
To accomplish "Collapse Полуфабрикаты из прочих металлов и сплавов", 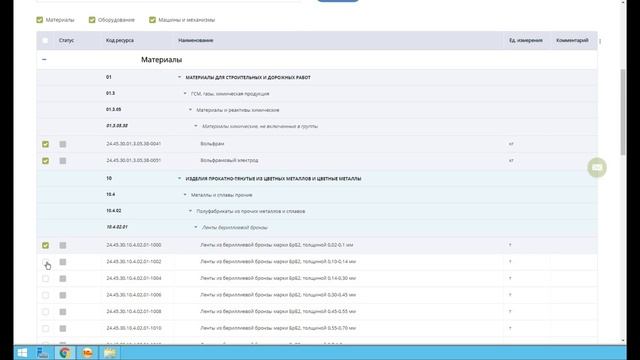I will click(190, 211).
